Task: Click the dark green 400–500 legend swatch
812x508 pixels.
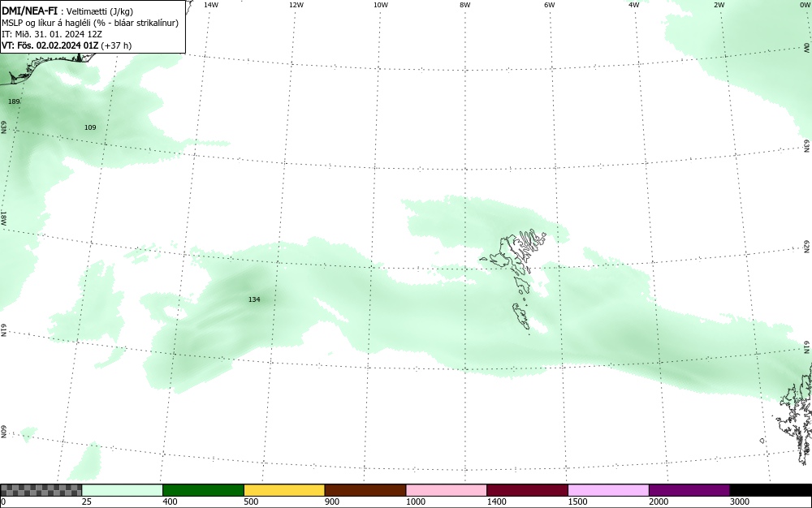Action: [x=203, y=490]
